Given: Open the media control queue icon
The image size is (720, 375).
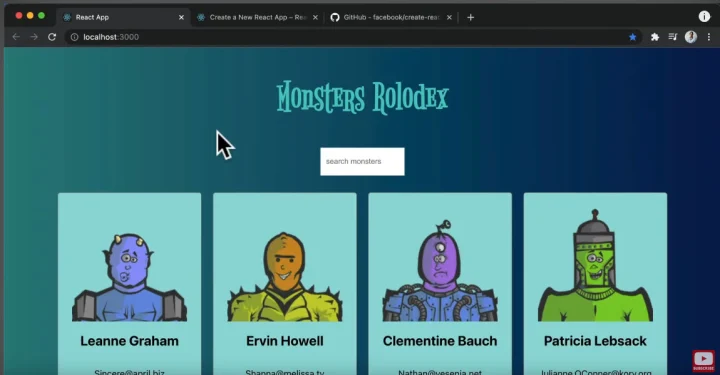Looking at the screenshot, I should (673, 37).
